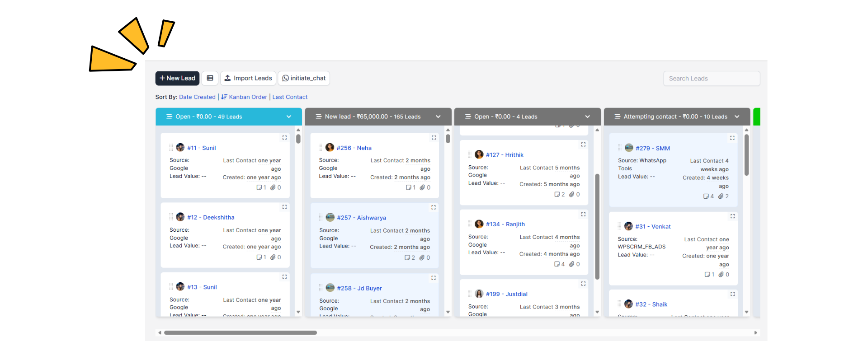Click the horizontal scrollbar at bottom
Viewport: 868px width, 341px height.
[x=240, y=333]
